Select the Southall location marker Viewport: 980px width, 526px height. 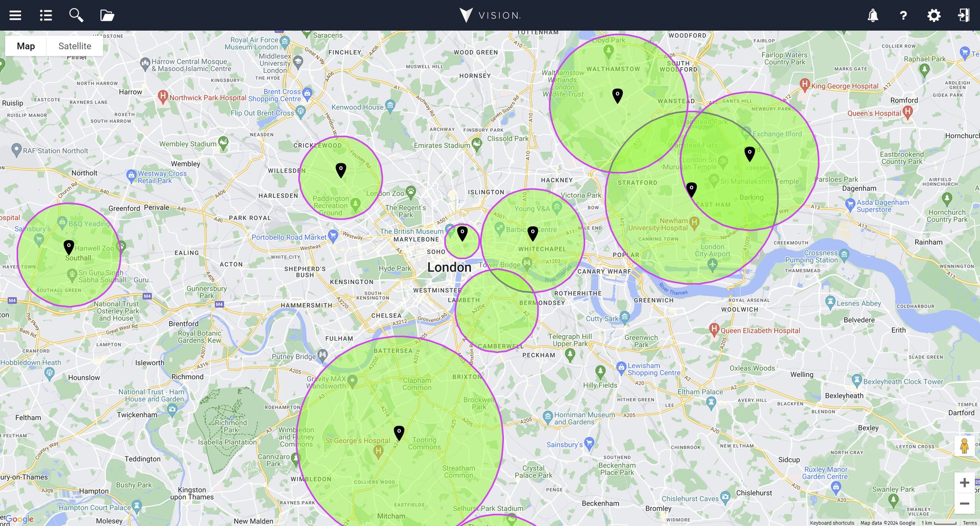pyautogui.click(x=69, y=247)
